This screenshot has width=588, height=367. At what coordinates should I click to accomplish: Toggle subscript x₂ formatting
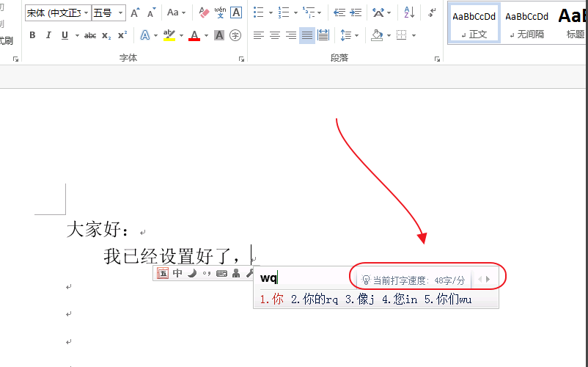point(106,36)
